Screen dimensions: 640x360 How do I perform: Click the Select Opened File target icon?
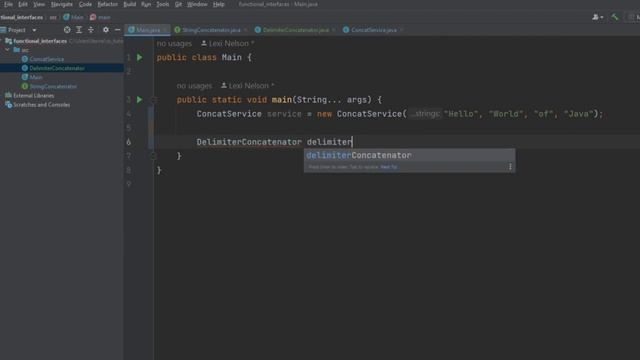(x=67, y=30)
